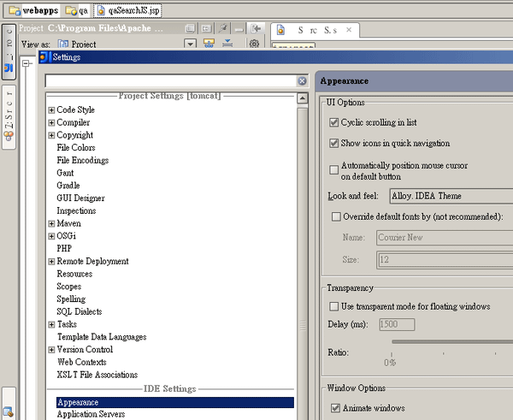Click the Project view icon beside View as
This screenshot has width=513, height=420.
(x=62, y=44)
